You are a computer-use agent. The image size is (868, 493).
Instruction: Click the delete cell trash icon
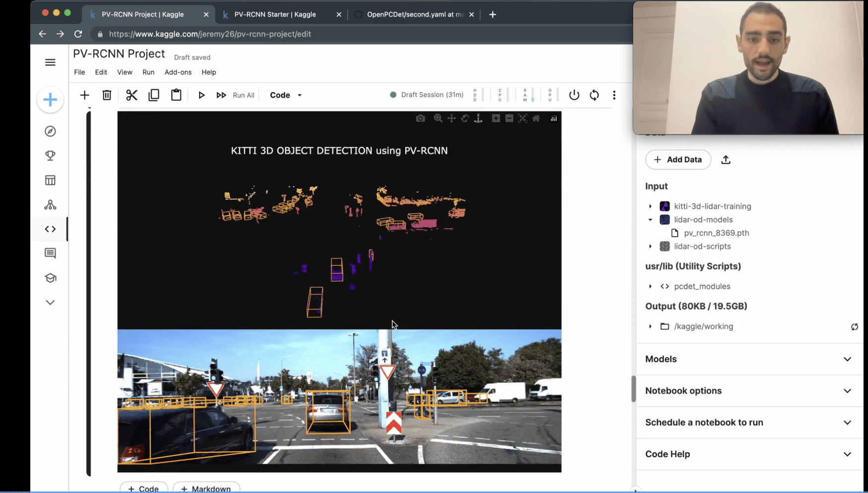107,95
